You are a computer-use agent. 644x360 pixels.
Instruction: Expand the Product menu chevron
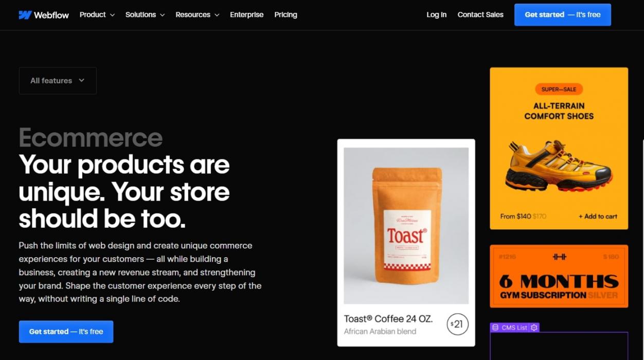(x=112, y=15)
